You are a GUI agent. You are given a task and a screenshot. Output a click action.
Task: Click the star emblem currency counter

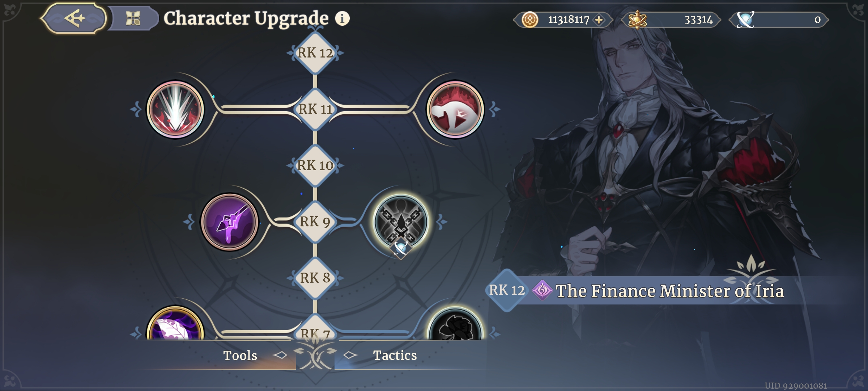click(x=671, y=20)
